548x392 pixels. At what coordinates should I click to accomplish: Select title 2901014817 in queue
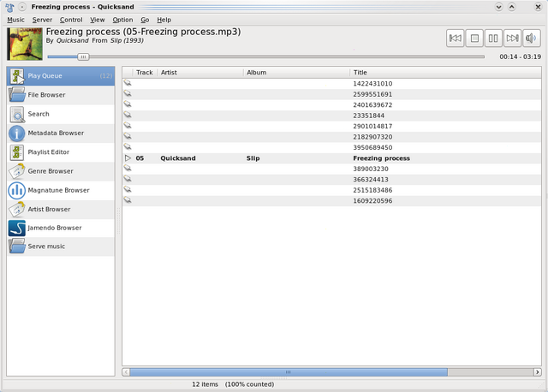pyautogui.click(x=372, y=126)
